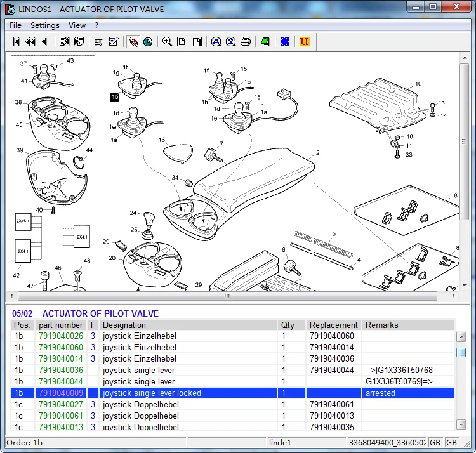Image resolution: width=476 pixels, height=453 pixels.
Task: Open the shopping cart icon
Action: click(98, 42)
